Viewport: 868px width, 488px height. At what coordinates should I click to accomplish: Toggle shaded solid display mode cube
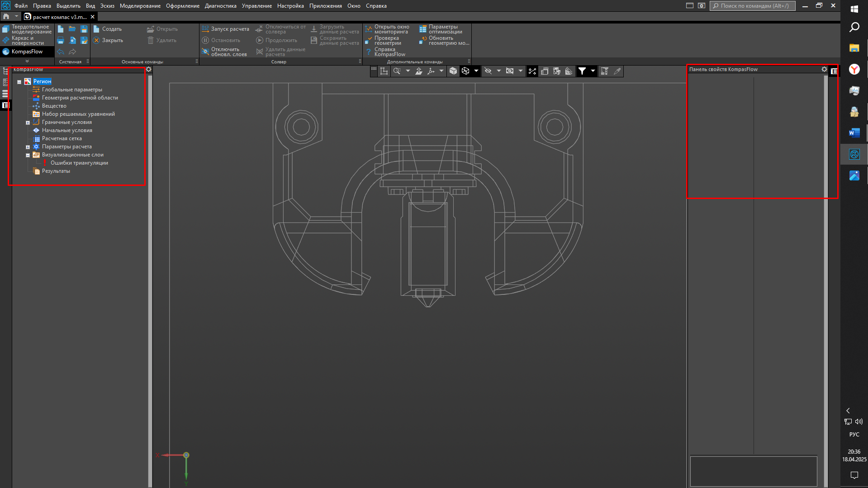click(x=453, y=71)
